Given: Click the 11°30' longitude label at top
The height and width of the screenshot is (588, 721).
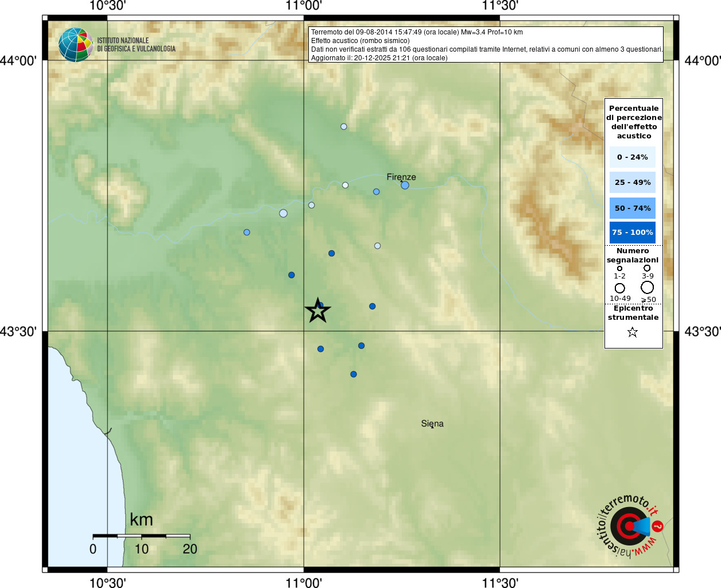Looking at the screenshot, I should [500, 6].
